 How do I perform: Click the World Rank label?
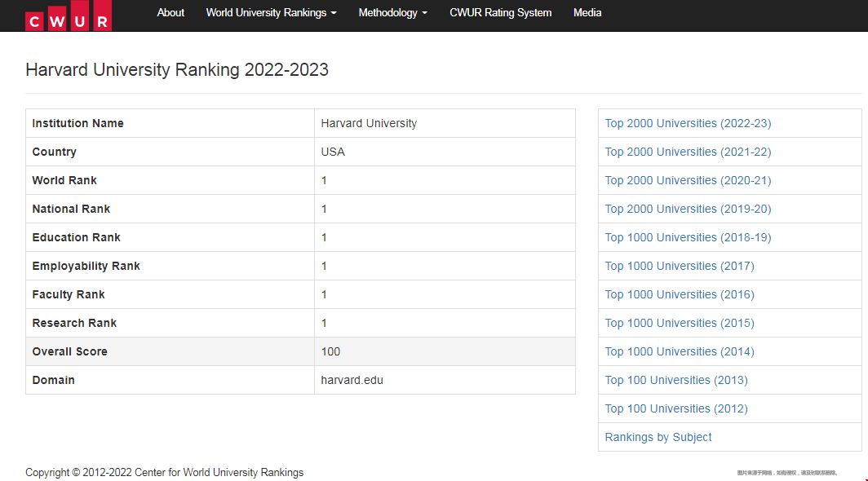[x=64, y=180]
